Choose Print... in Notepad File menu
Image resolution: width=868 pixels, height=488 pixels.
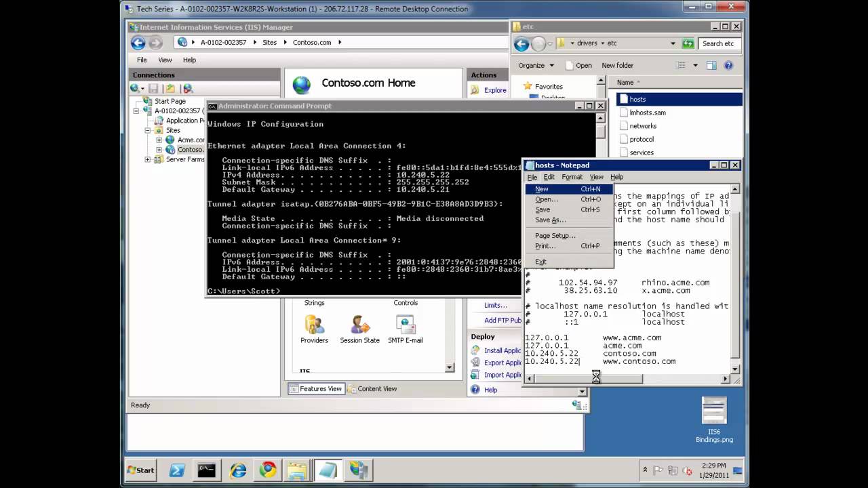pos(568,245)
